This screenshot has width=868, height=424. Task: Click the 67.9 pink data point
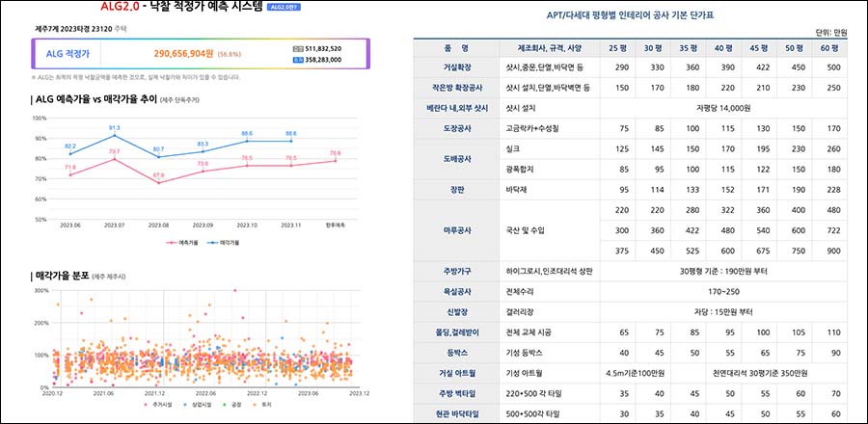[158, 183]
